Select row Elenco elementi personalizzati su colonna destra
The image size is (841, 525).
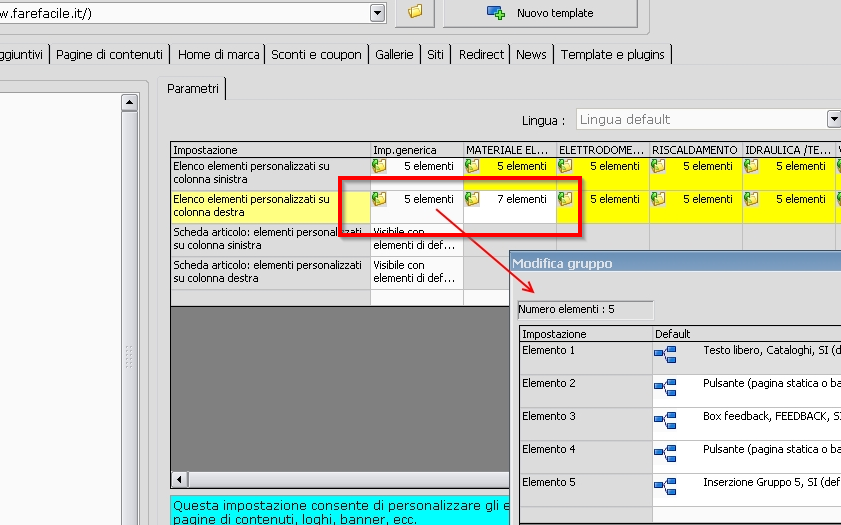click(270, 206)
